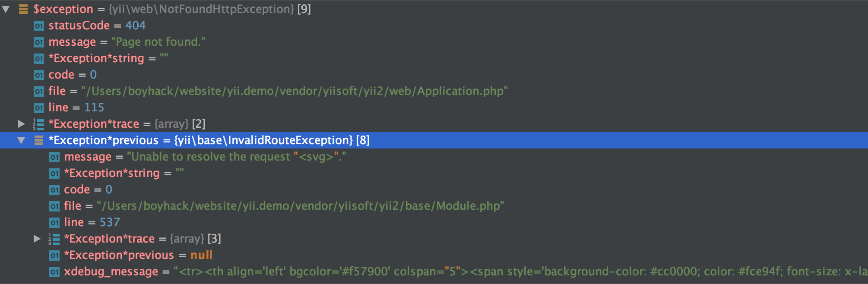Expand the top-level *Exception*trace array arrow
The height and width of the screenshot is (284, 868).
pos(21,124)
